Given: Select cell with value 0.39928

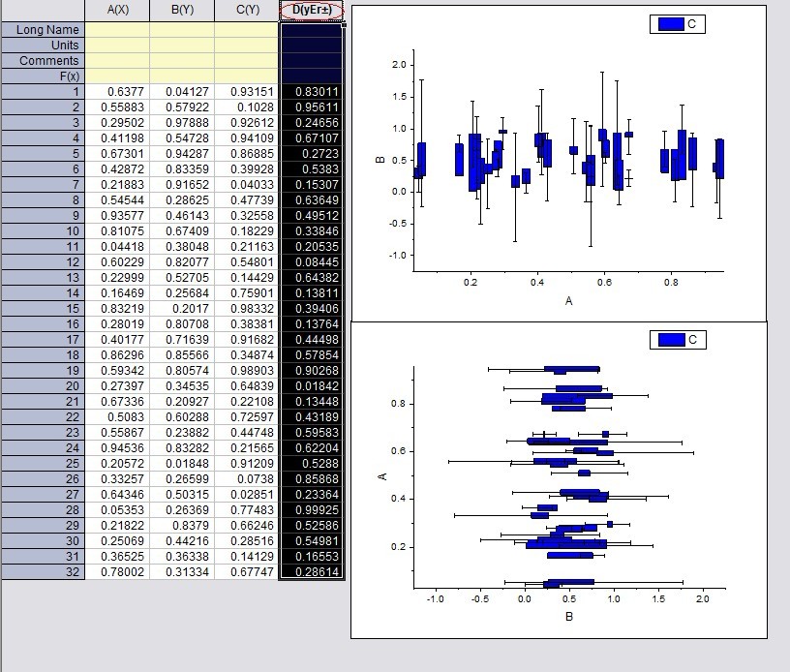Looking at the screenshot, I should tap(247, 169).
